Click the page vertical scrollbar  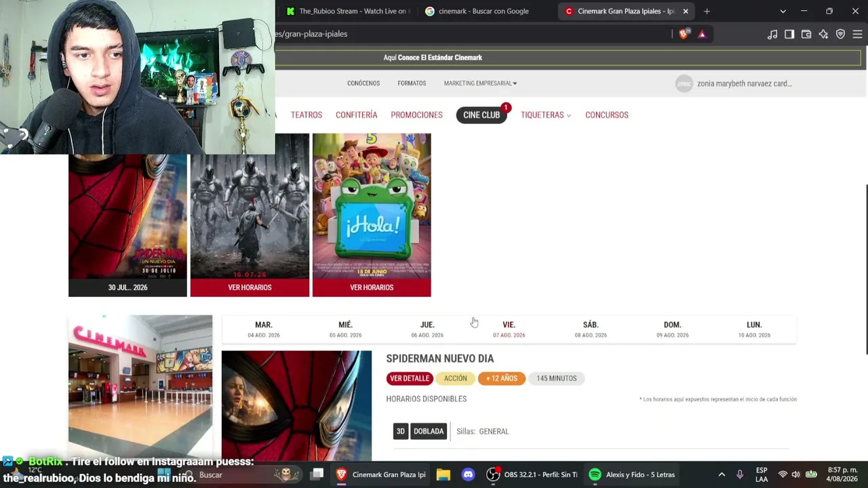coord(865,269)
